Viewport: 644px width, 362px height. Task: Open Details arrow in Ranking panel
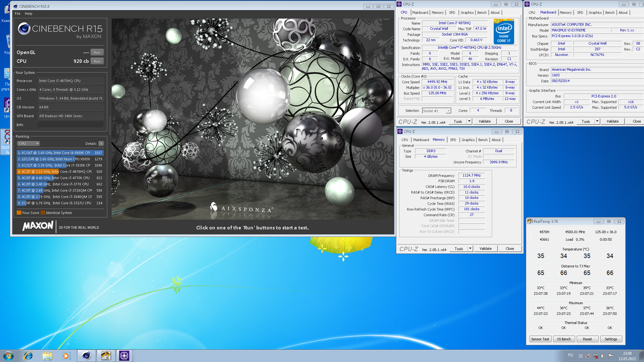pyautogui.click(x=101, y=144)
